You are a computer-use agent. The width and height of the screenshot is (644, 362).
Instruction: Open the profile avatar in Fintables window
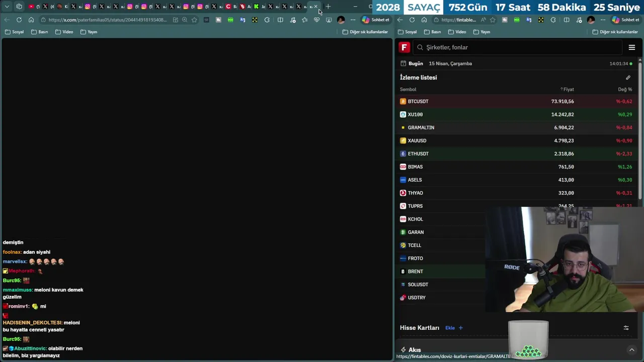(x=591, y=20)
